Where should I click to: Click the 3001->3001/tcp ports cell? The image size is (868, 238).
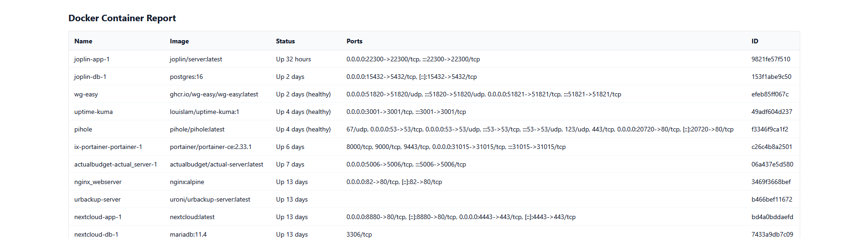point(406,112)
